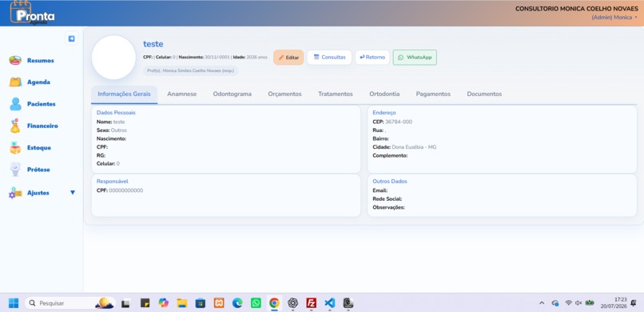Open the Estoque box icon
The image size is (644, 312).
tap(15, 147)
